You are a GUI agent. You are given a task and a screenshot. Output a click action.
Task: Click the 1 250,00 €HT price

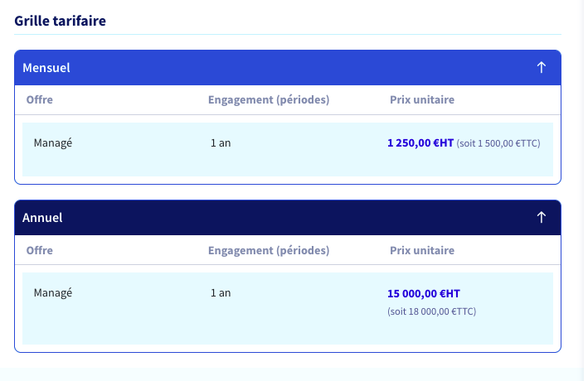click(x=420, y=143)
